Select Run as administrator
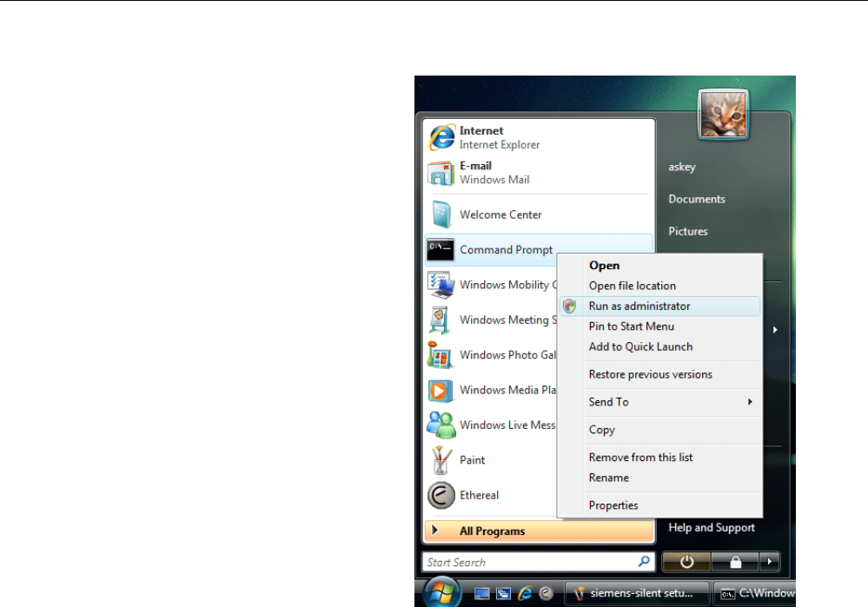The image size is (868, 607). [x=659, y=306]
